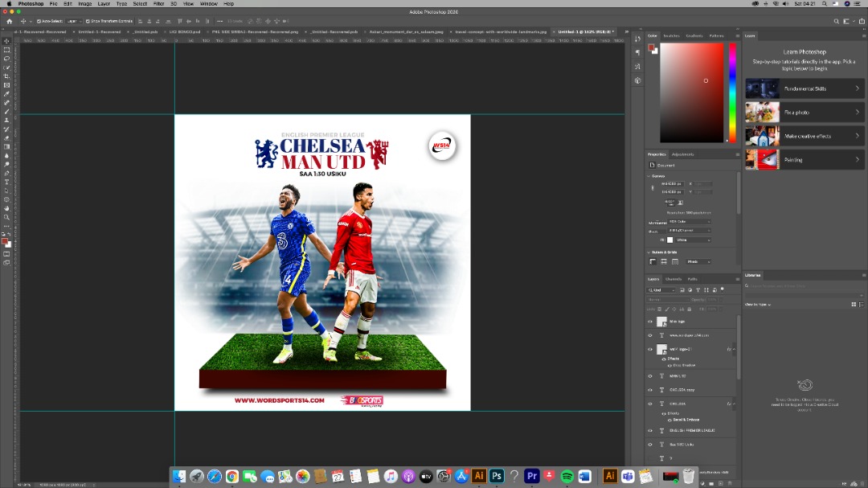Open the Image menu

84,4
